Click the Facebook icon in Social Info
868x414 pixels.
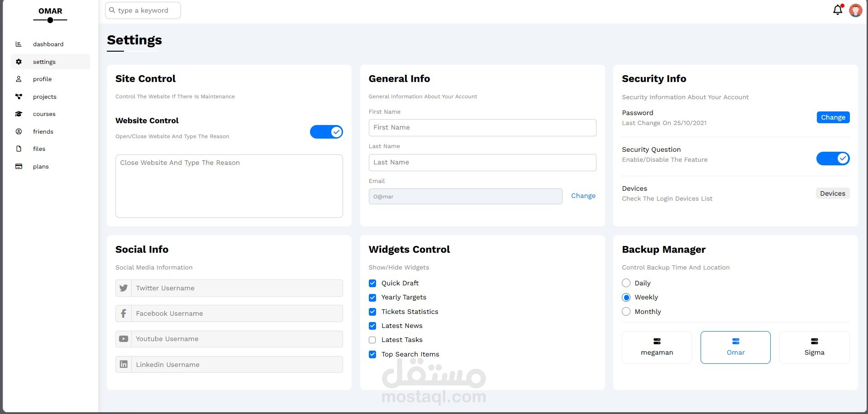pos(124,313)
